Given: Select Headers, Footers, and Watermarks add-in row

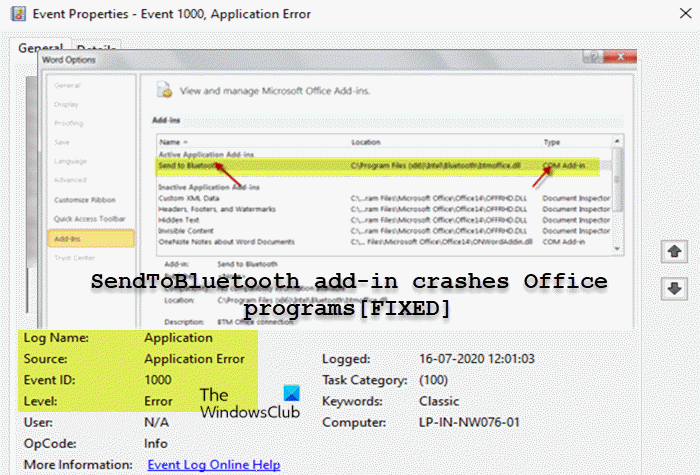Looking at the screenshot, I should point(384,209).
